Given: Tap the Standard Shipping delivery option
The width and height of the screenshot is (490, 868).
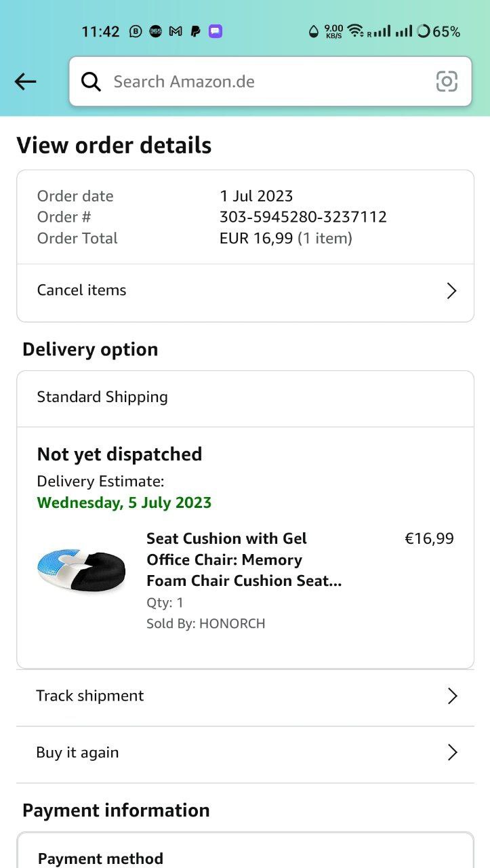Looking at the screenshot, I should pos(102,397).
